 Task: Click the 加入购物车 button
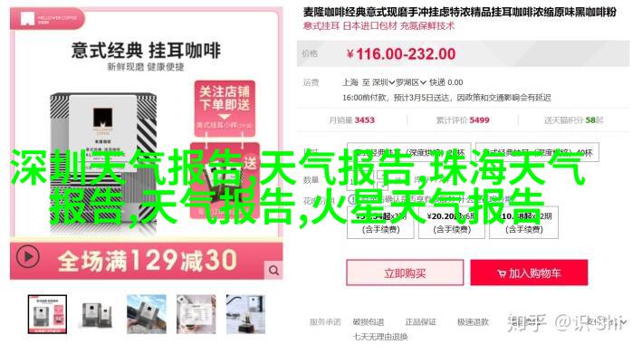coord(529,273)
